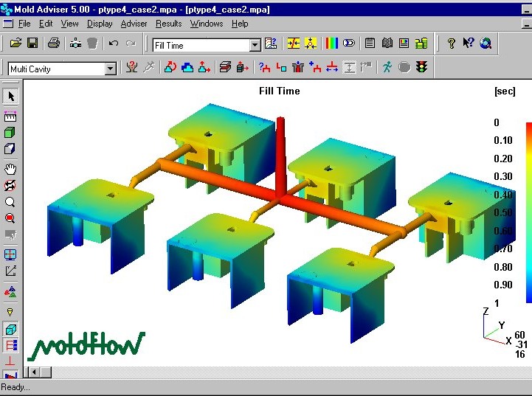This screenshot has width=532, height=396.
Task: Pick the magnifier zoom tool
Action: point(10,202)
